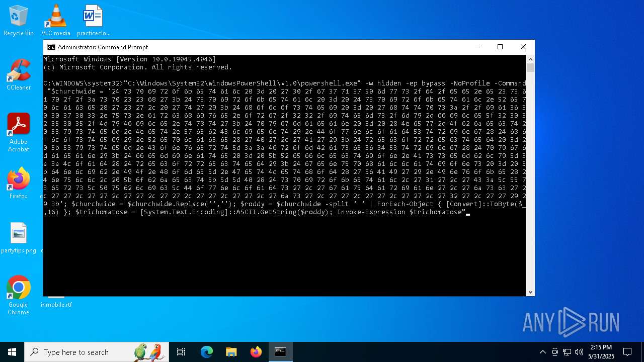This screenshot has height=362, width=644.
Task: Open the volume control tray icon
Action: pos(579,352)
